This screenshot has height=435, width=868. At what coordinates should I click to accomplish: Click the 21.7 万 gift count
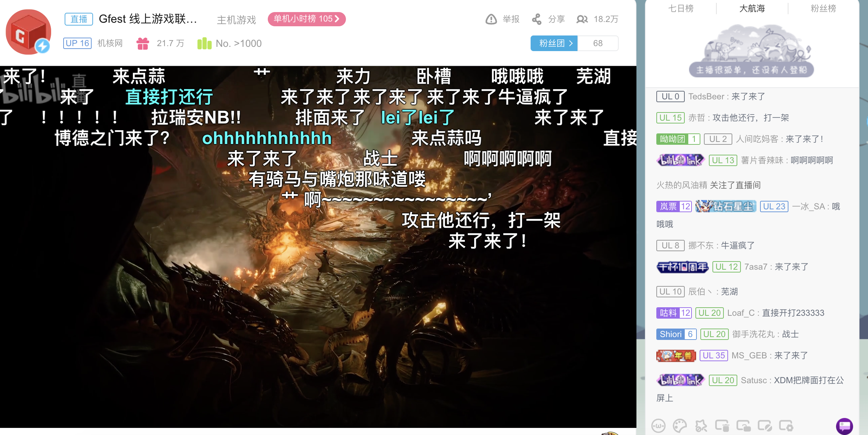tap(170, 43)
